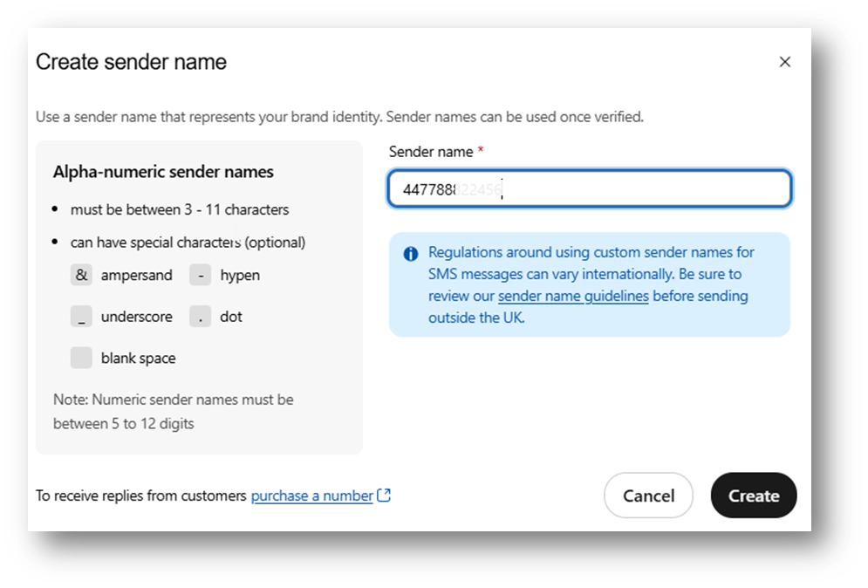The width and height of the screenshot is (868, 588).
Task: Open the sender name guidelines link
Action: coord(573,297)
